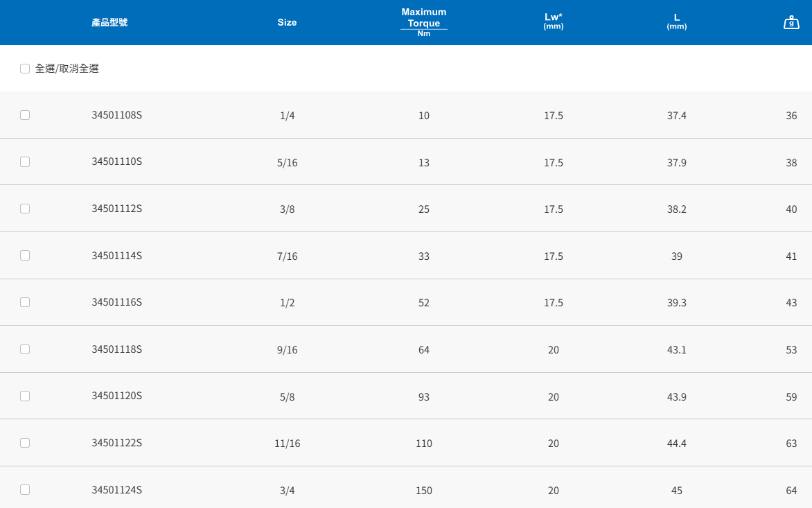Click the weight icon column header
Viewport: 812px width, 508px height.
pos(791,23)
